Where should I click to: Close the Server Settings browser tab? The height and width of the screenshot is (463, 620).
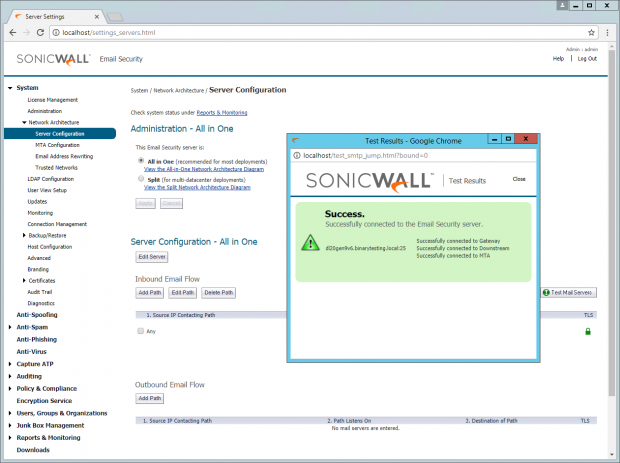[96, 17]
